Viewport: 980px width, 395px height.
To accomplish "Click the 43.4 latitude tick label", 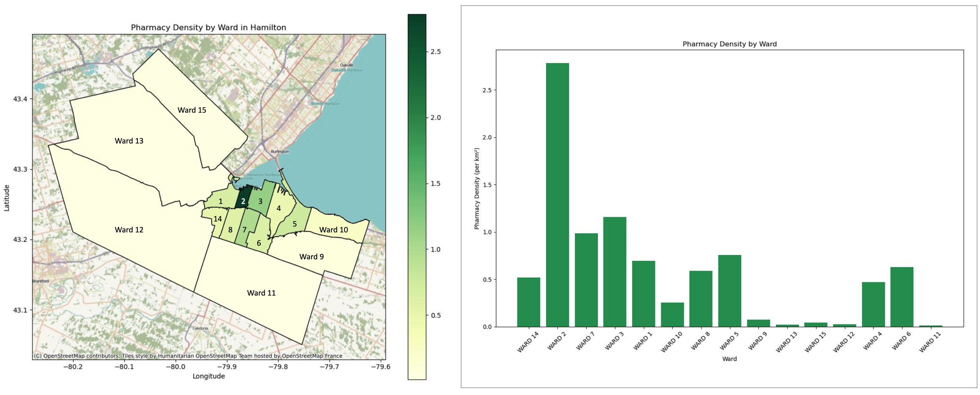I will [20, 99].
